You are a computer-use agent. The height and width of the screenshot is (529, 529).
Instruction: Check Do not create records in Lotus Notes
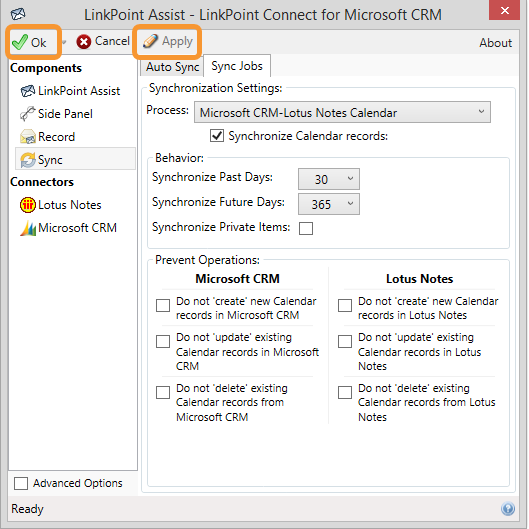click(345, 305)
